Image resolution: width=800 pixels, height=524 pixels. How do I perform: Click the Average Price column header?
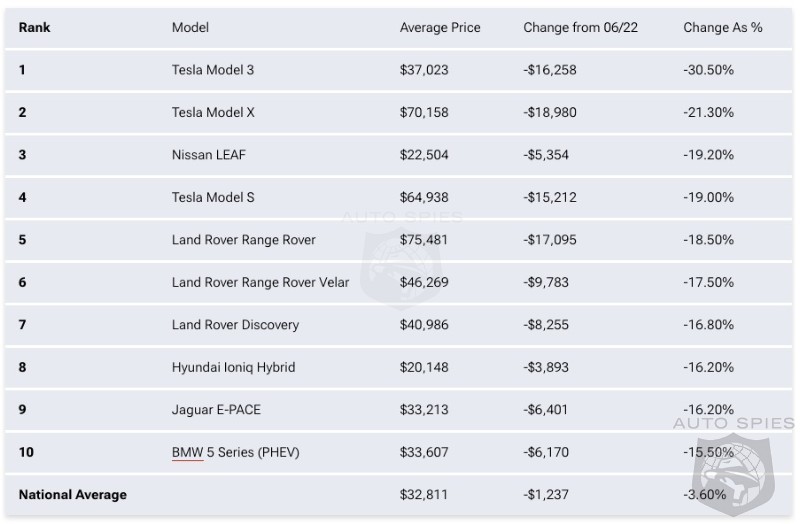click(440, 27)
